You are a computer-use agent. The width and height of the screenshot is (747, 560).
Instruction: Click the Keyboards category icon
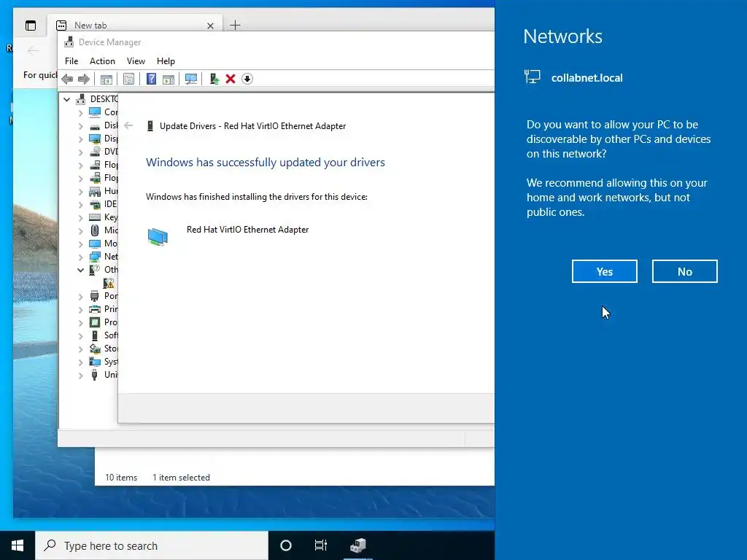pos(95,217)
